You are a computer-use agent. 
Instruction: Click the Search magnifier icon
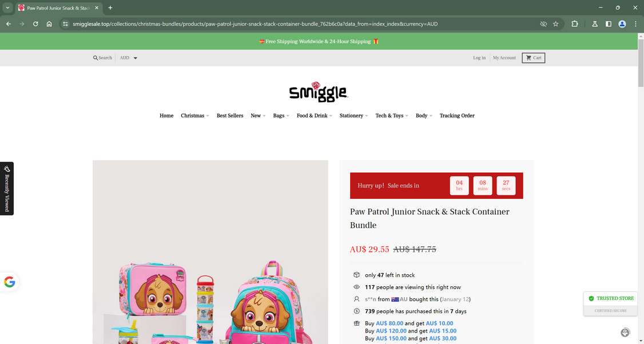click(x=96, y=58)
